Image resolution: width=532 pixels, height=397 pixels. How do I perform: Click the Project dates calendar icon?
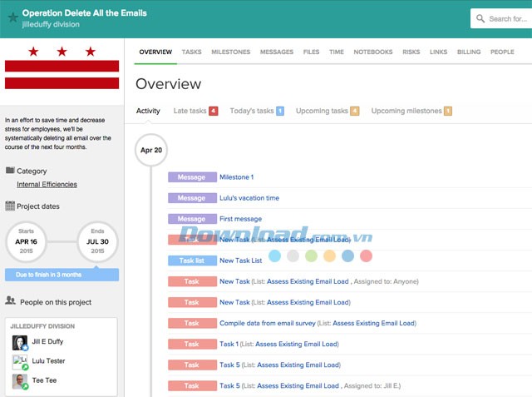click(10, 206)
